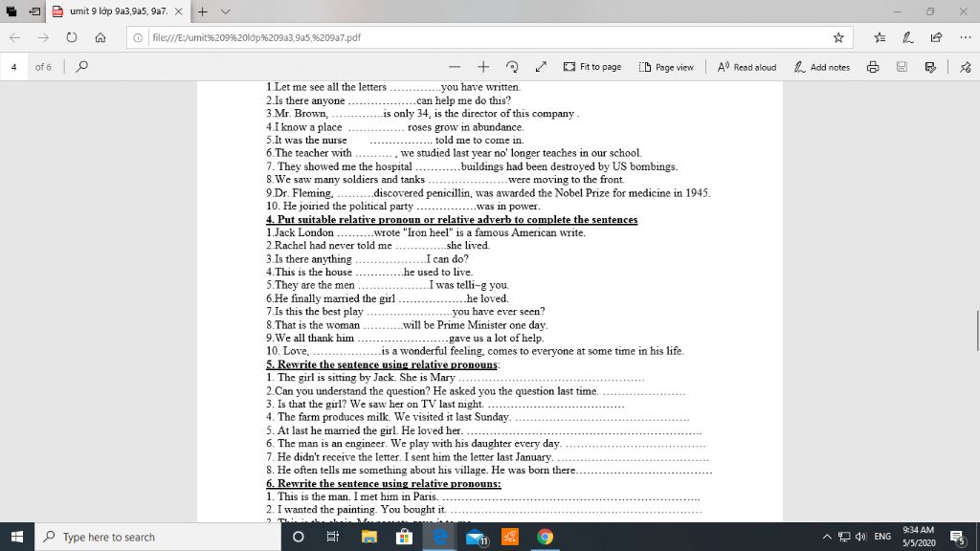Click the tabs you've set aside icon
This screenshot has width=980, height=551.
click(x=11, y=11)
